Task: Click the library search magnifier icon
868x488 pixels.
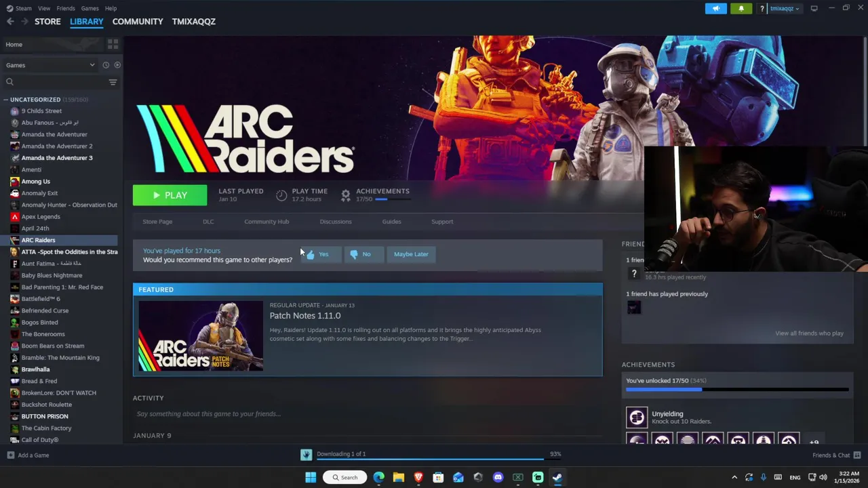Action: click(9, 82)
